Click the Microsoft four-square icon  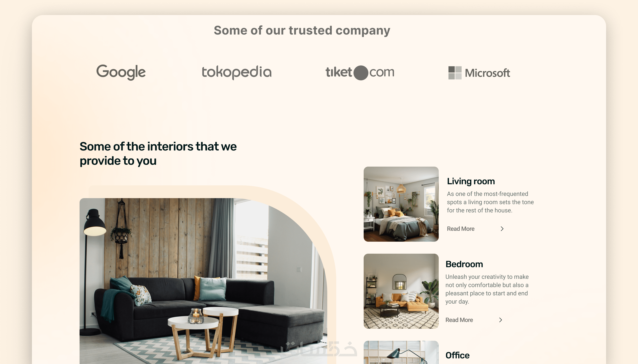pyautogui.click(x=455, y=73)
